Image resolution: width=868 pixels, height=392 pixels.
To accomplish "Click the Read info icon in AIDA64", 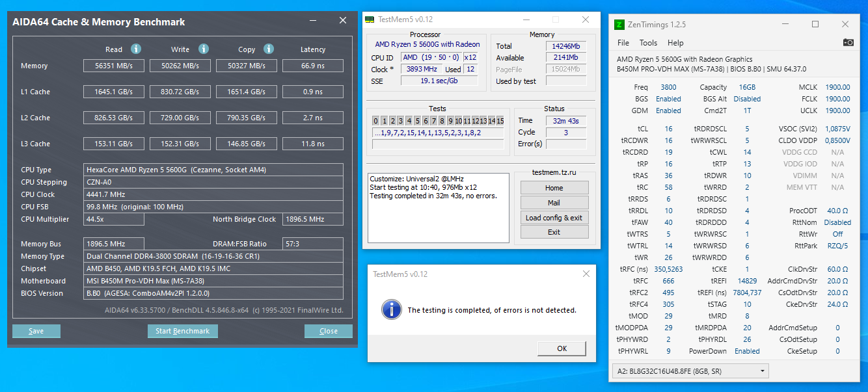I will pos(135,49).
